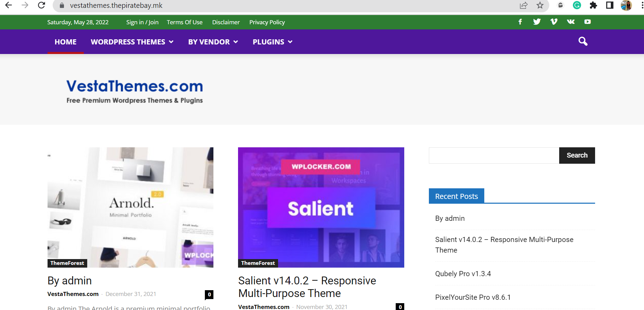644x310 pixels.
Task: Open the Salient theme thumbnail image
Action: (x=321, y=207)
